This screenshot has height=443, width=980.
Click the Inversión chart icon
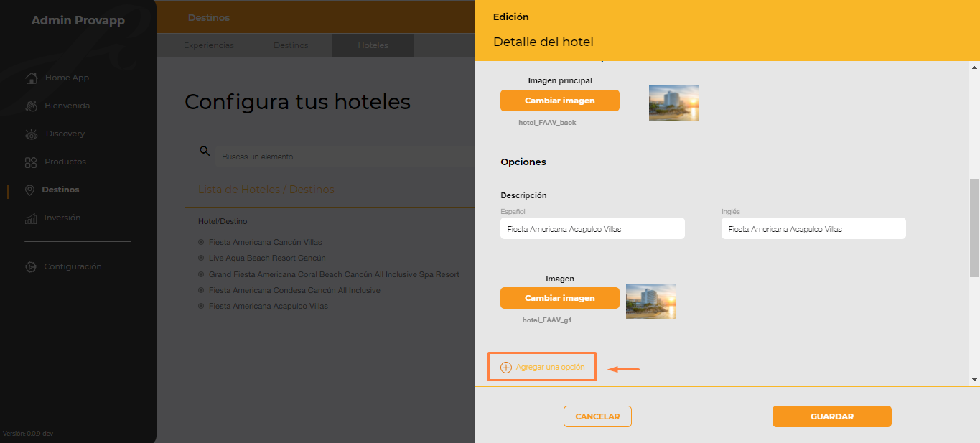(31, 218)
